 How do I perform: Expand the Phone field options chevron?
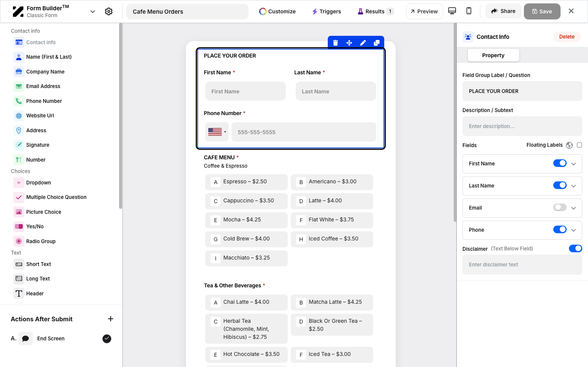[574, 230]
